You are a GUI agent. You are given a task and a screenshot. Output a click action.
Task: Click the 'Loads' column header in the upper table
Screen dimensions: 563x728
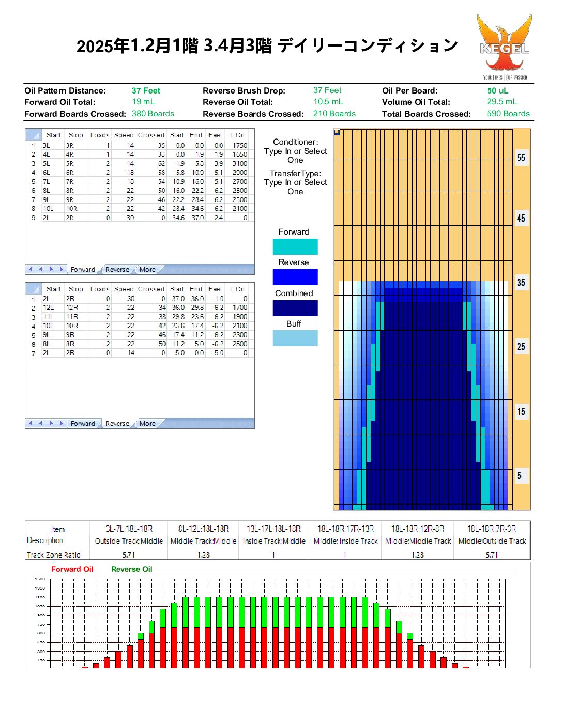point(100,135)
